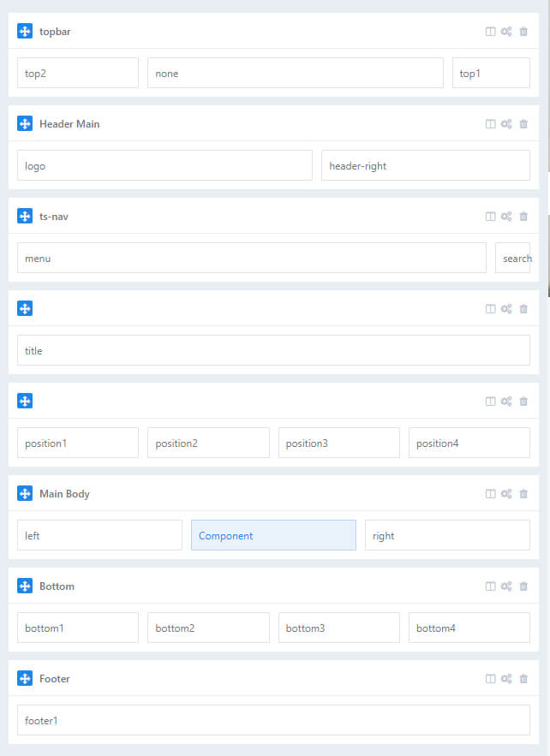Select the bottom2 column

tap(208, 628)
